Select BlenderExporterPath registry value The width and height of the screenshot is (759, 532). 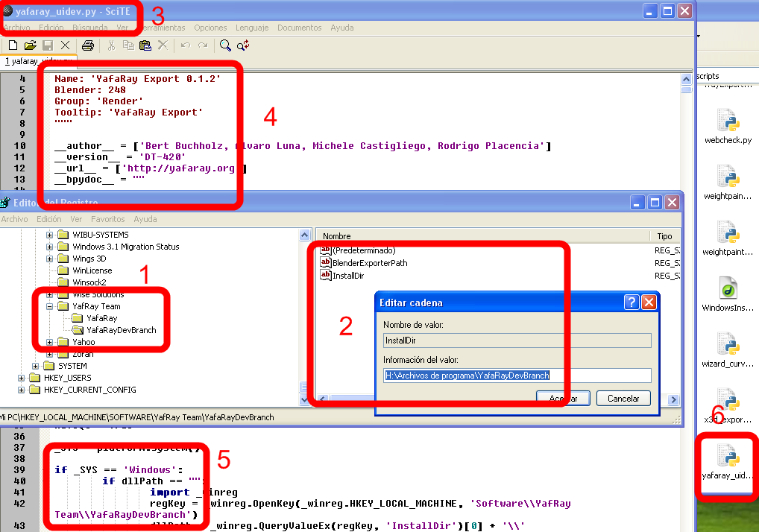[x=370, y=263]
